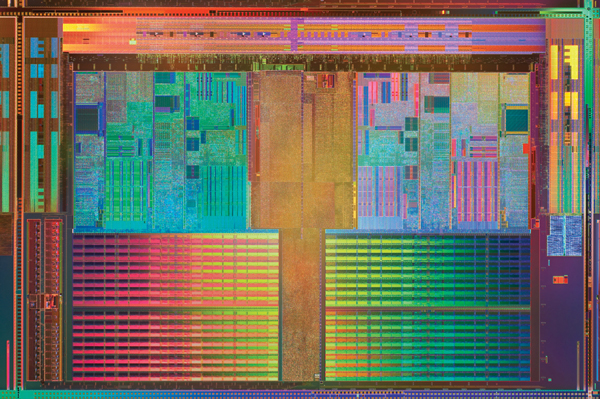Select the long green bars in left column
The width and height of the screenshot is (600, 399).
tap(44, 171)
